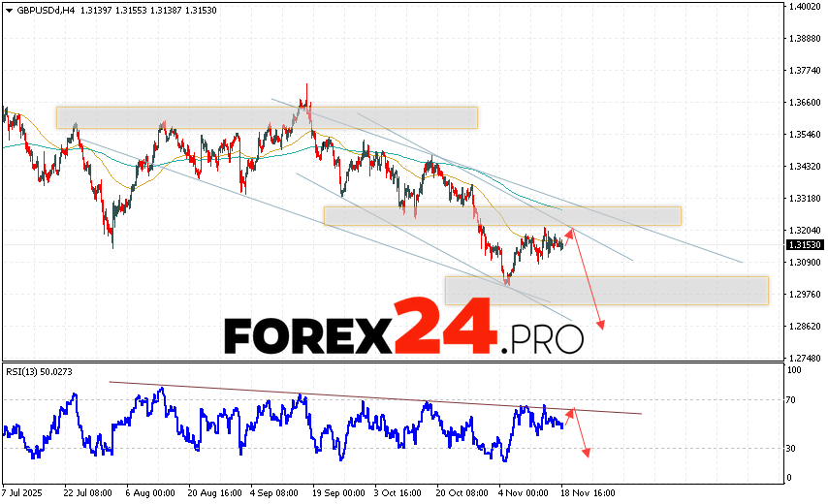Click the 1.40020 price axis label
Screen dimensions: 828x504
(803, 7)
